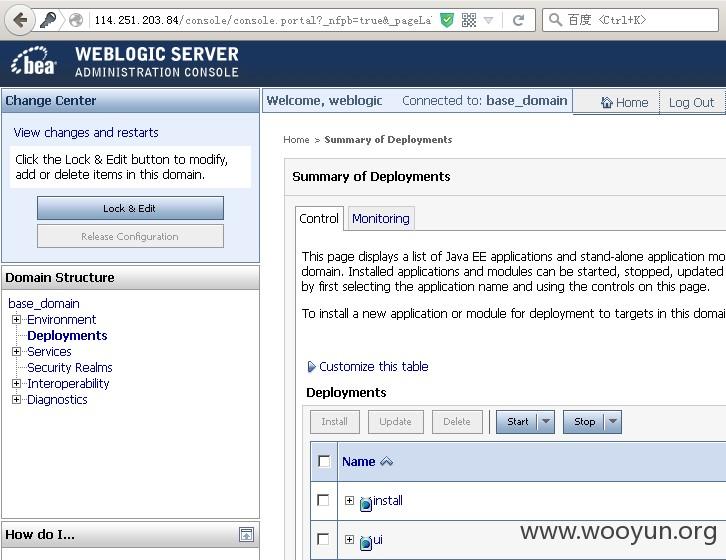This screenshot has height=560, width=726.
Task: Open View changes and restarts link
Action: (86, 132)
